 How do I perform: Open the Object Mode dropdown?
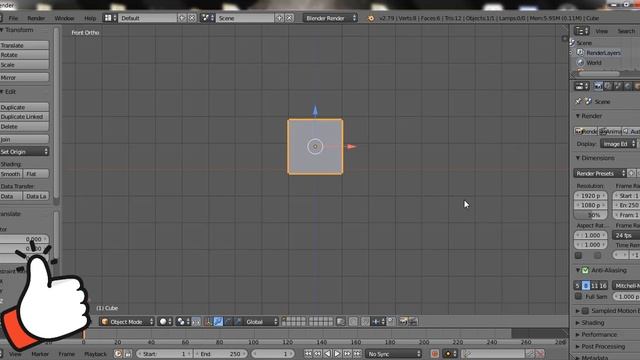click(x=127, y=322)
